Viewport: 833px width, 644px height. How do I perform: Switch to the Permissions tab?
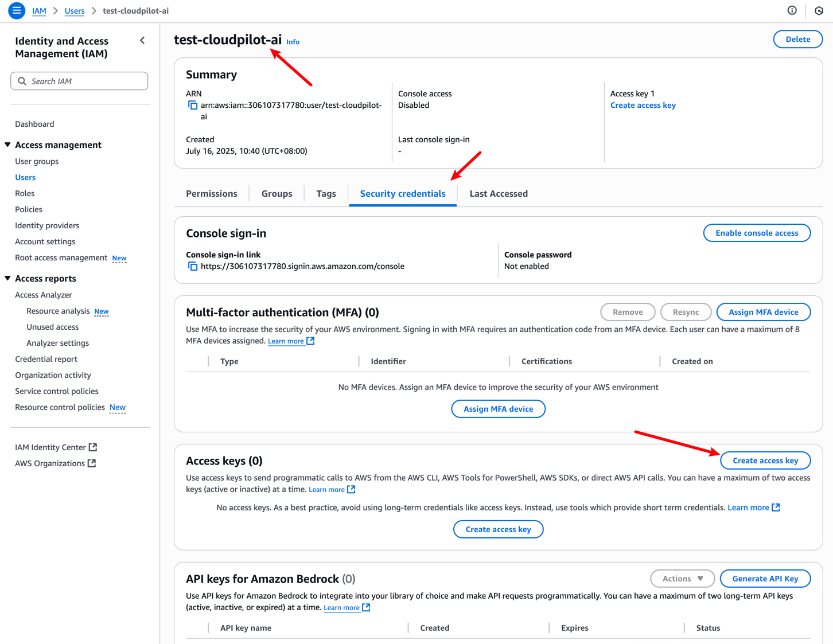(x=211, y=193)
